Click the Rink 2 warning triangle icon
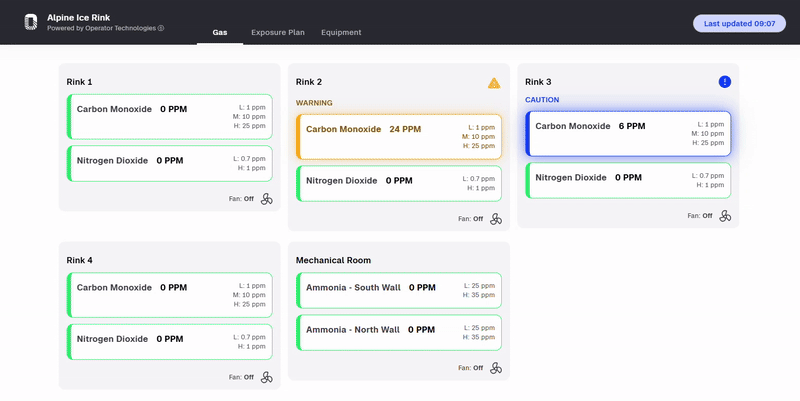Image resolution: width=800 pixels, height=401 pixels. point(494,83)
